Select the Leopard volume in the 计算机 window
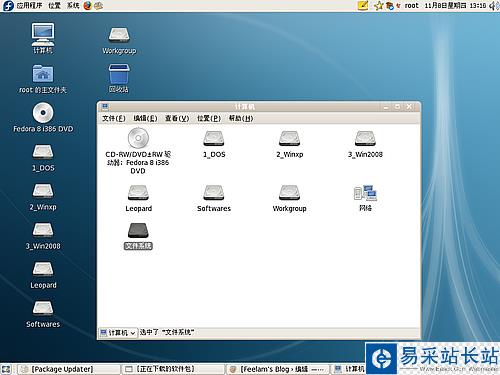The height and width of the screenshot is (375, 500). [138, 198]
